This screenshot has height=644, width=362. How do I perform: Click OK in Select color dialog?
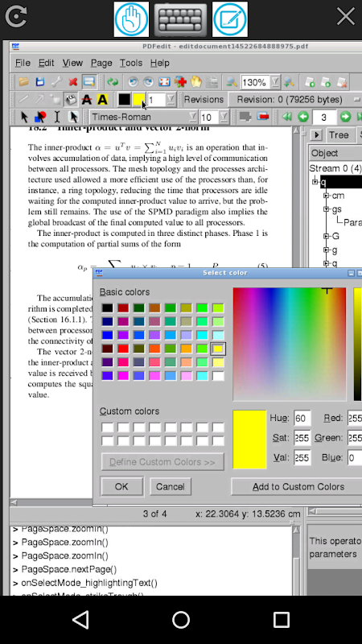121,487
